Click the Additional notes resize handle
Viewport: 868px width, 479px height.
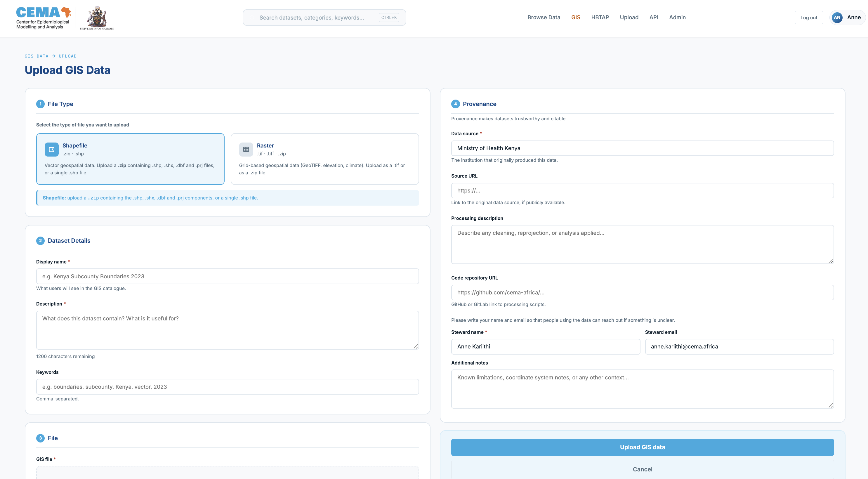click(x=831, y=405)
